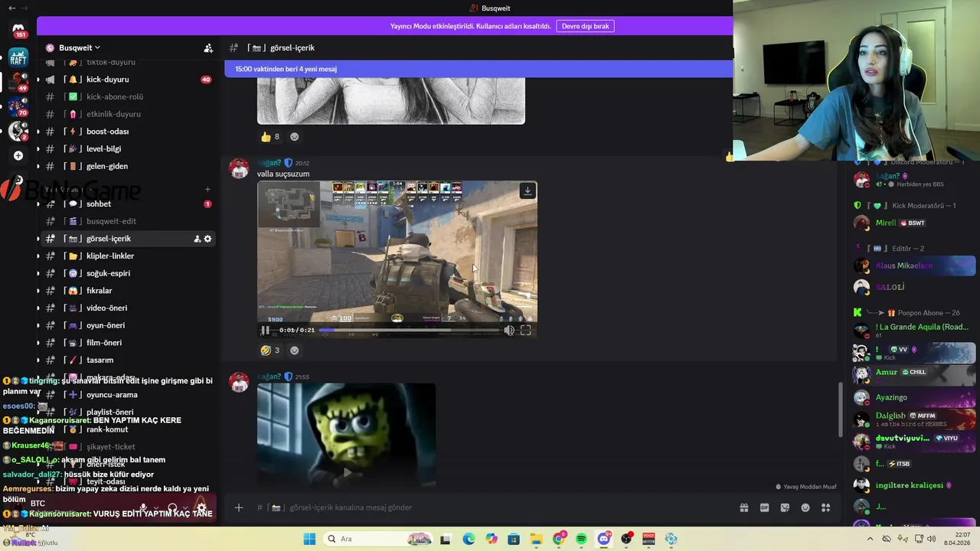Open the Busqweit server invite people icon

point(208,47)
